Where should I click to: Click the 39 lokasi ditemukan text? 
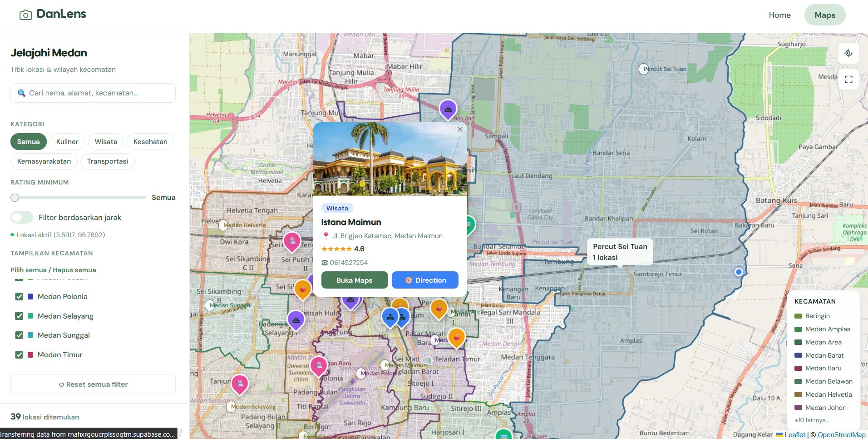click(x=45, y=417)
